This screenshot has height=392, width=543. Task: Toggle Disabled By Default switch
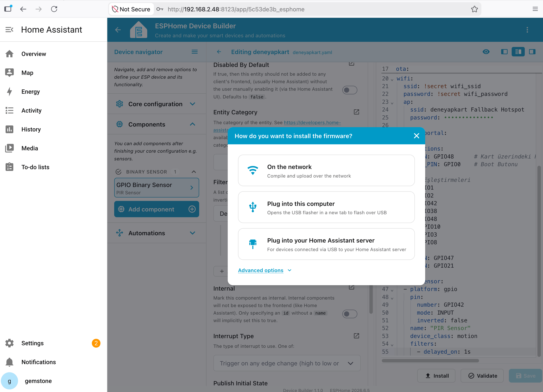(x=350, y=90)
